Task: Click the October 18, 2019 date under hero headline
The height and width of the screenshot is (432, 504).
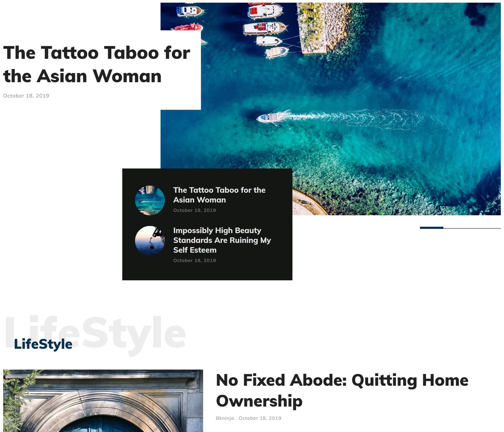Action: click(x=26, y=96)
